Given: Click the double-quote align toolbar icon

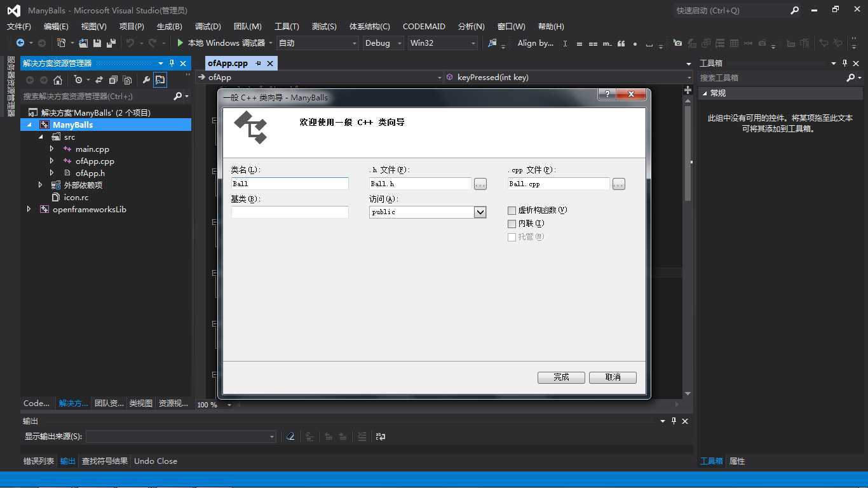Looking at the screenshot, I should [x=621, y=43].
